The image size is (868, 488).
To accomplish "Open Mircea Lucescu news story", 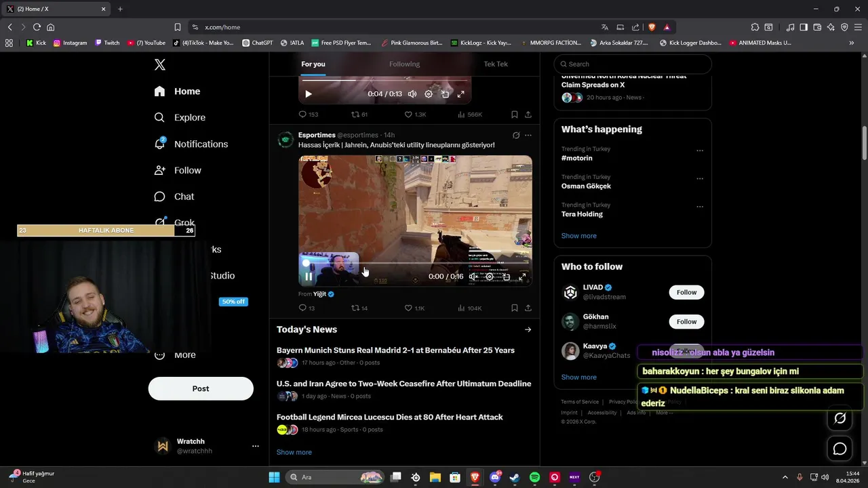I will click(x=390, y=417).
